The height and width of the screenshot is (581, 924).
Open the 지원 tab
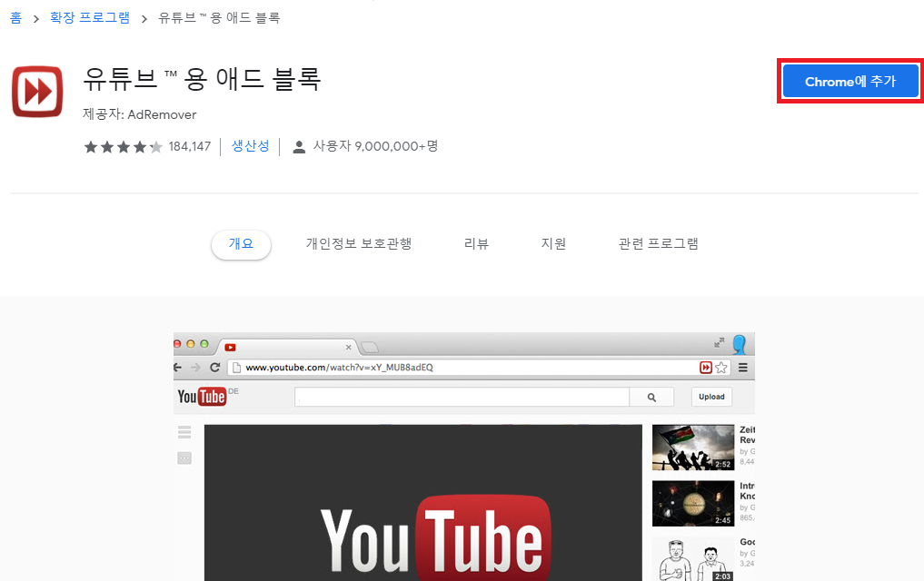(553, 243)
